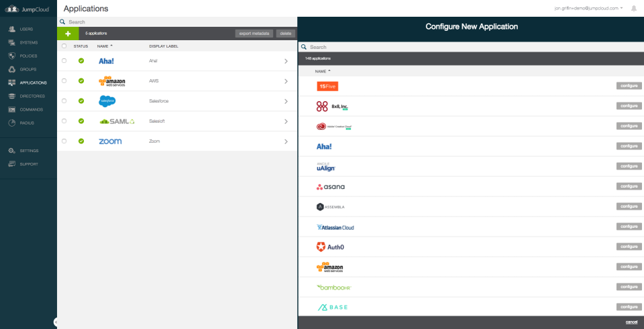
Task: Expand the Aha! row chevron
Action: pos(286,61)
